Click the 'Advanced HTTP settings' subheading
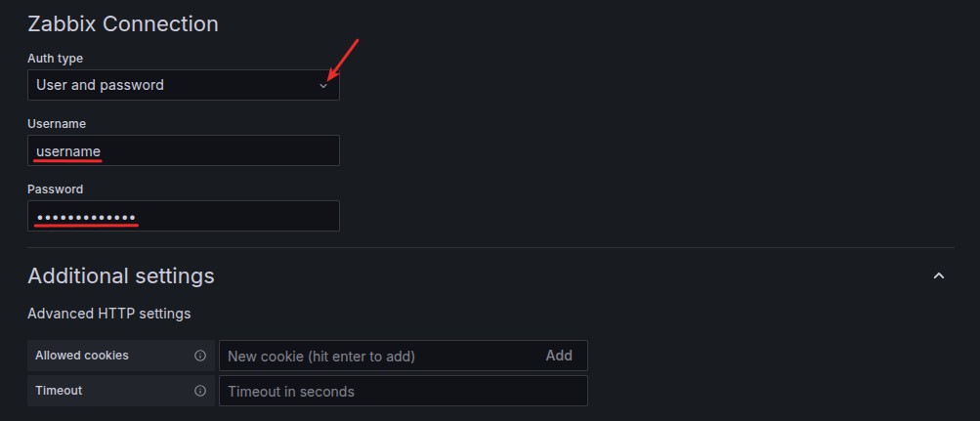Screen dimensions: 980x421 click(x=109, y=314)
